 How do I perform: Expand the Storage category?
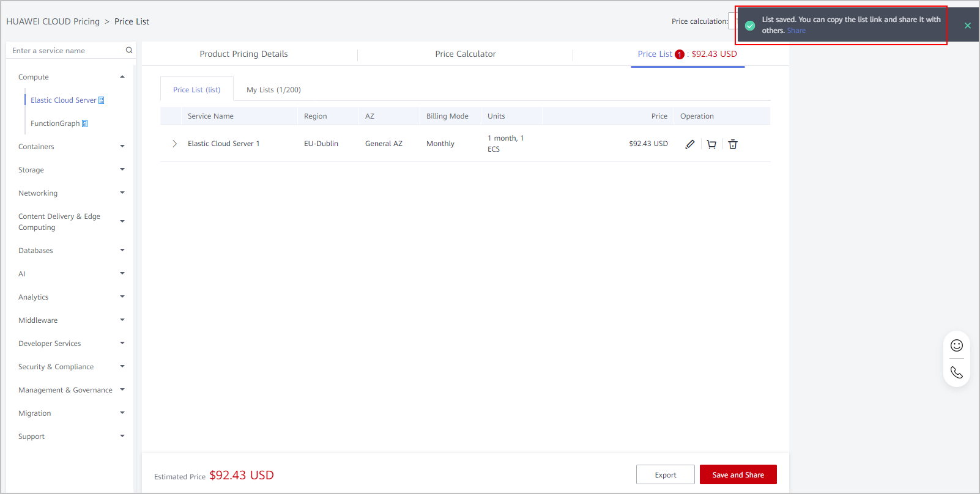122,170
